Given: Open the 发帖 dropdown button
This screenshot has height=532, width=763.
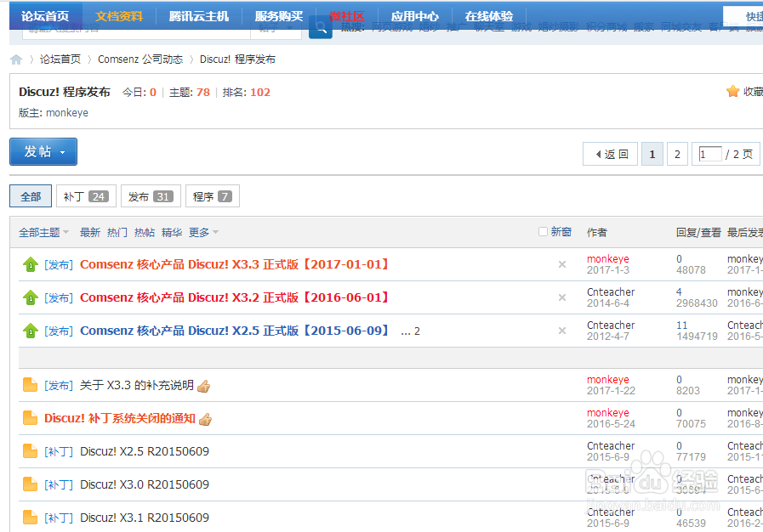Looking at the screenshot, I should pyautogui.click(x=43, y=152).
